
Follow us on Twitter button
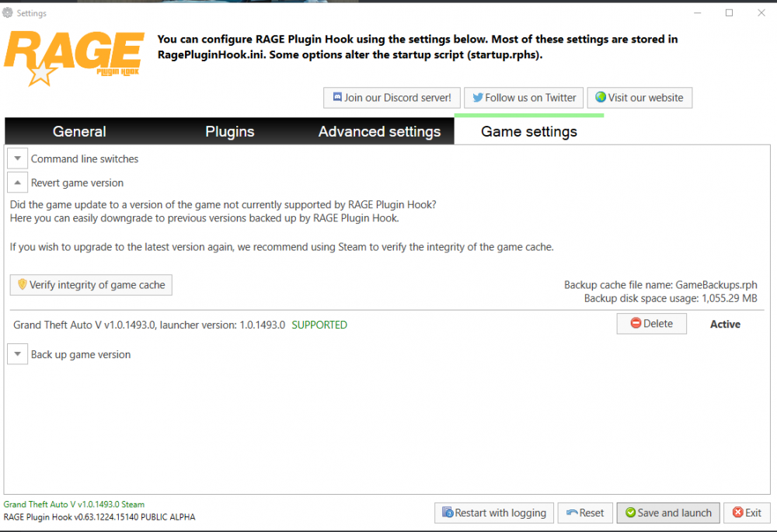pyautogui.click(x=524, y=98)
